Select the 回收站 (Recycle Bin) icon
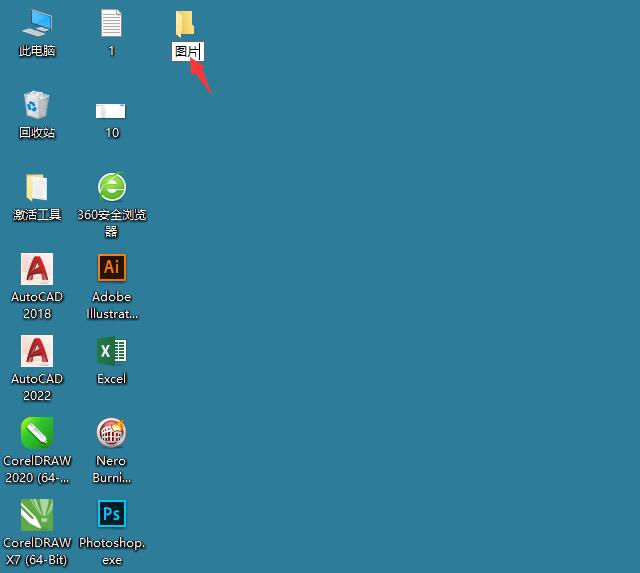This screenshot has width=640, height=573. pyautogui.click(x=36, y=105)
